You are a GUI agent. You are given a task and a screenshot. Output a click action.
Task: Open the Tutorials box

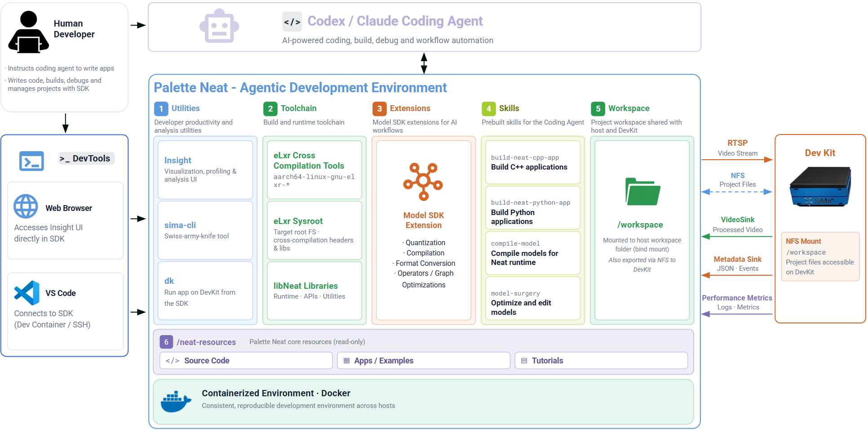pyautogui.click(x=601, y=361)
